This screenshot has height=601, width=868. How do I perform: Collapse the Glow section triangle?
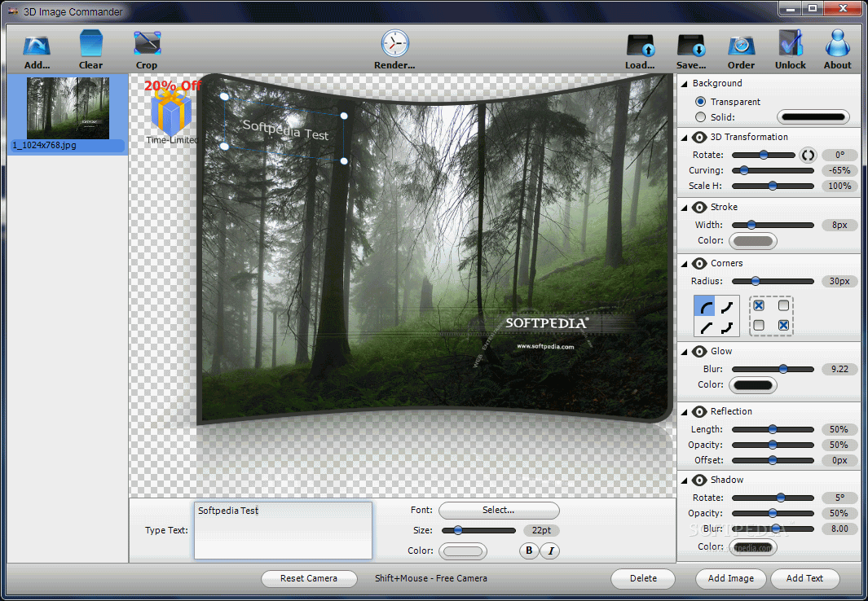[685, 352]
